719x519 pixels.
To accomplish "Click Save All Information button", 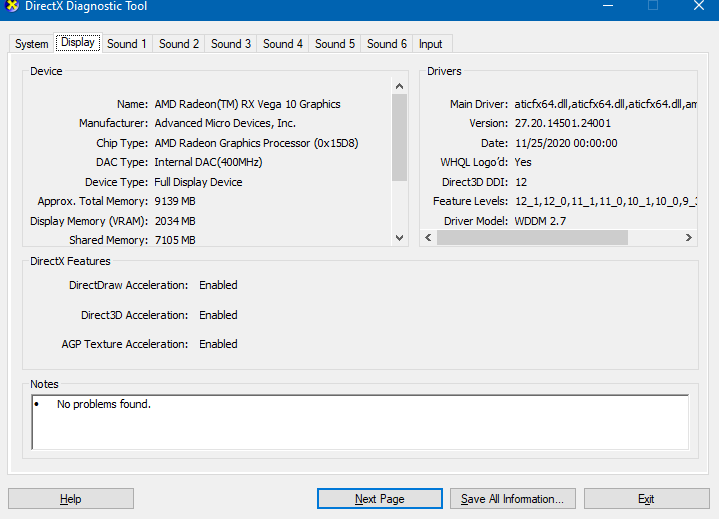I will tap(513, 498).
